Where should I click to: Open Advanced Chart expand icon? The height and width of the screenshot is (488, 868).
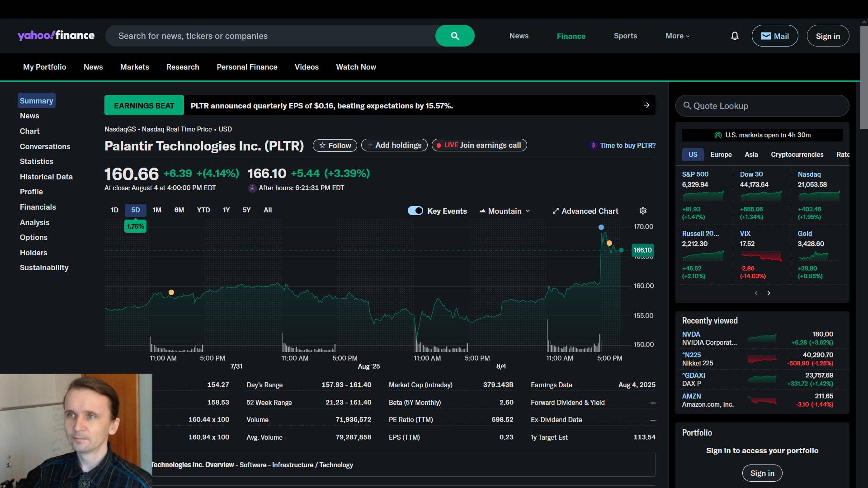pos(556,211)
